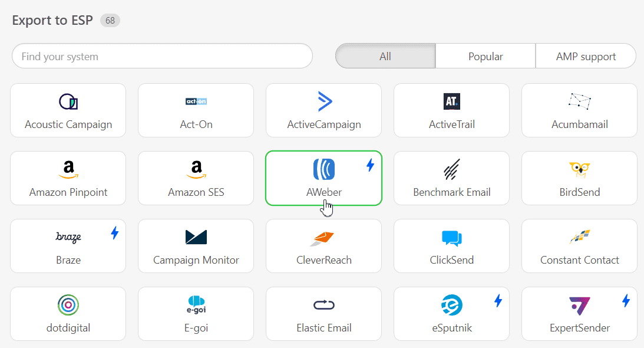Select the Acumbamail label
644x348 pixels.
(x=580, y=124)
